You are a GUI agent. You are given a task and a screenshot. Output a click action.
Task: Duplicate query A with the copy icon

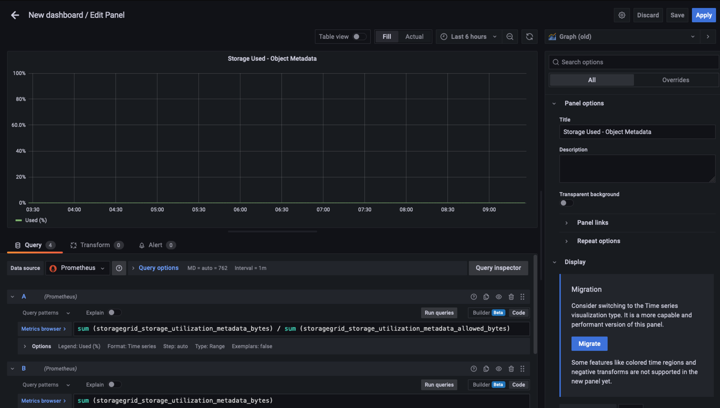tap(486, 297)
